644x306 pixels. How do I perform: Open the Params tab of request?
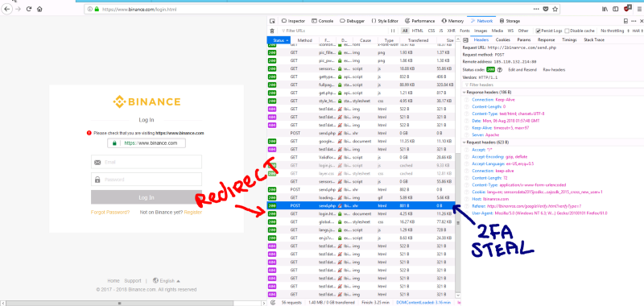(524, 40)
